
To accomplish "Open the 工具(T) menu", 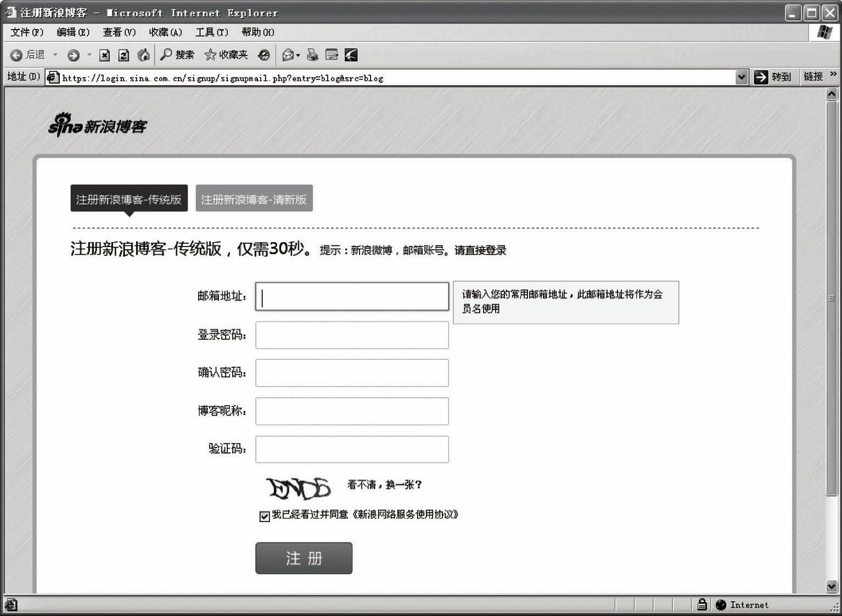I will point(211,32).
